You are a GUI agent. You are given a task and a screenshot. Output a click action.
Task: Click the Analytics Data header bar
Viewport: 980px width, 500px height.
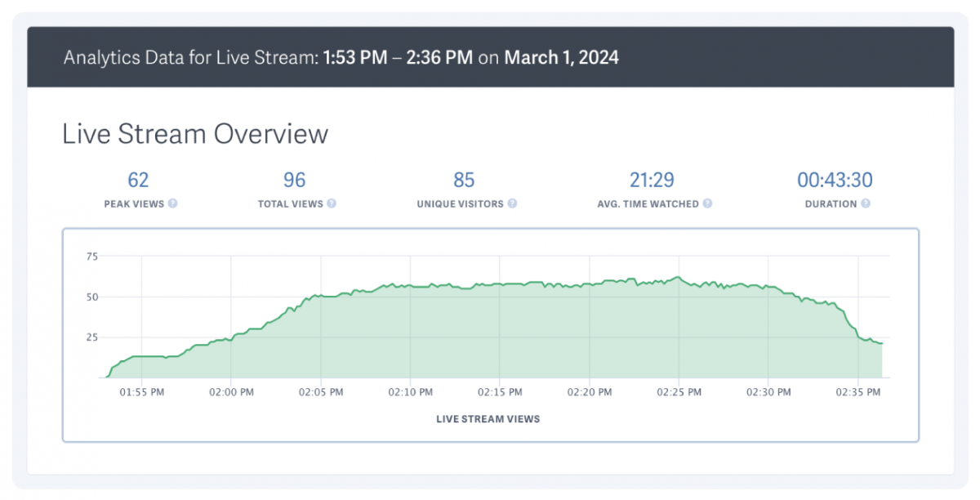pyautogui.click(x=490, y=57)
